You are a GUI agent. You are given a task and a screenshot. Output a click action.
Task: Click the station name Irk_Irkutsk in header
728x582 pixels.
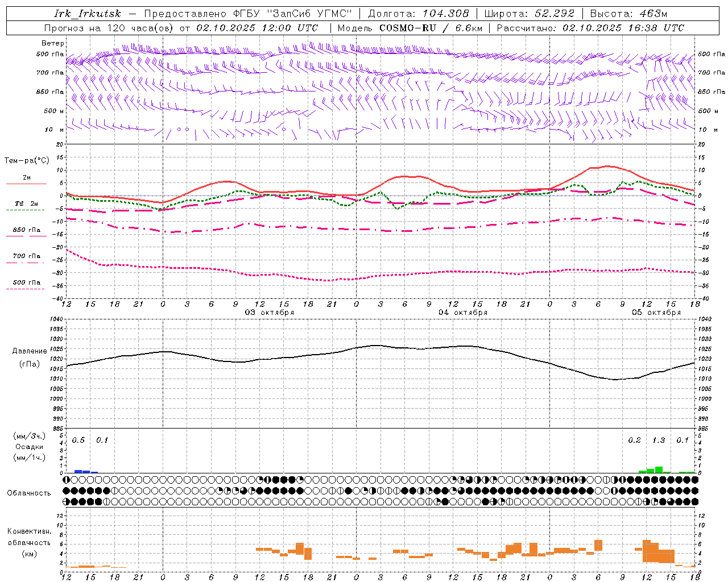point(88,14)
